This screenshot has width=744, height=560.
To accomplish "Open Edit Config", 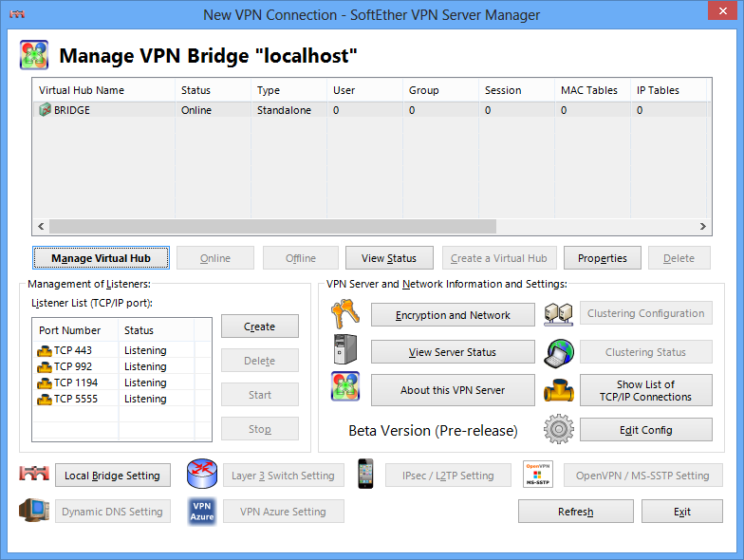I will 645,429.
